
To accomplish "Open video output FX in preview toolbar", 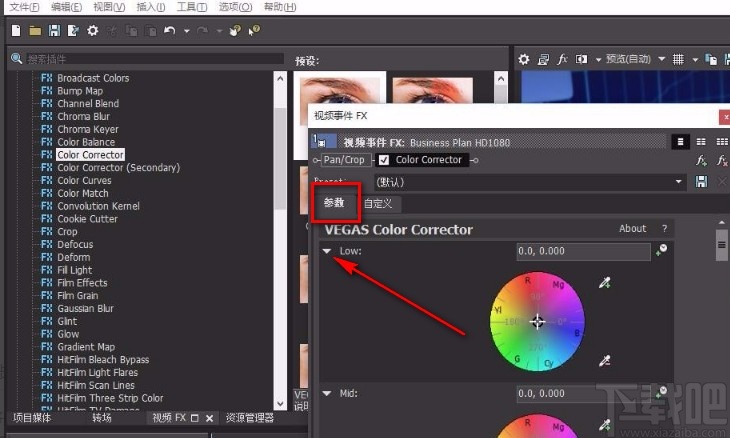I will click(x=562, y=59).
